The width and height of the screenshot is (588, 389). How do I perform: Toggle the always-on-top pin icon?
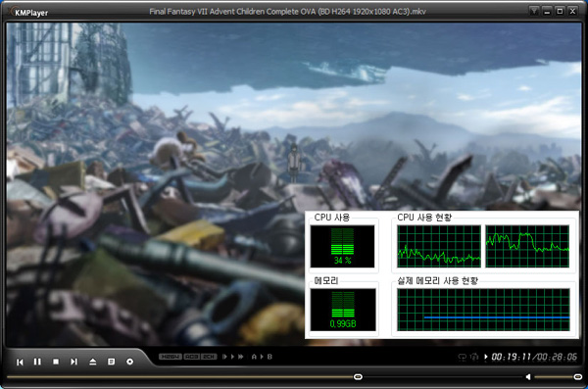coord(534,11)
